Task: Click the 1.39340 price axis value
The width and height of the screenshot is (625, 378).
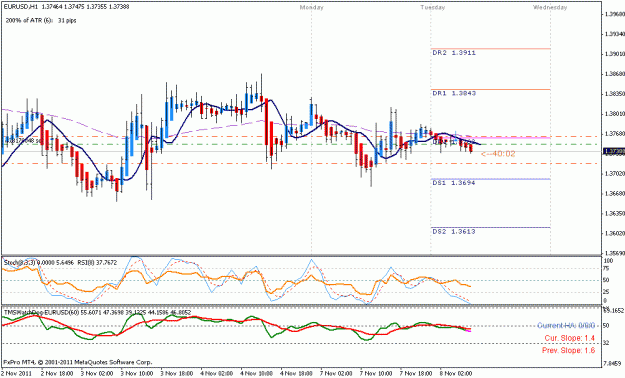Action: (x=614, y=34)
